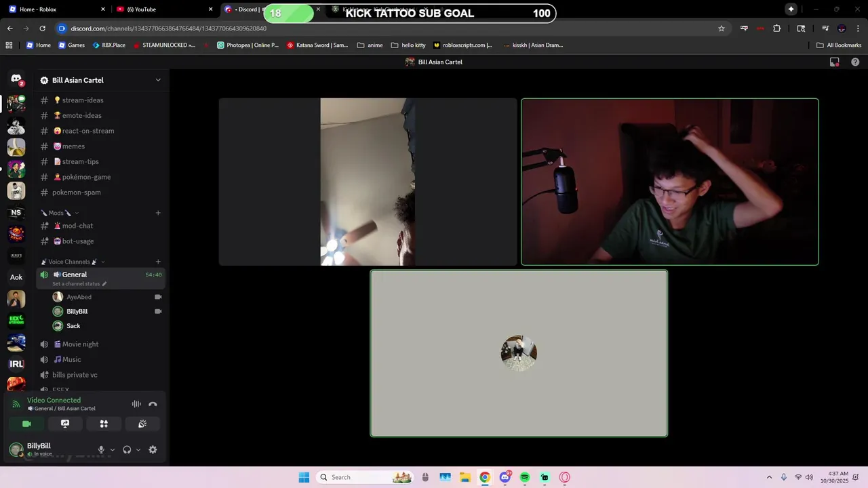Viewport: 868px width, 488px height.
Task: Select the General voice channel
Action: click(100, 278)
